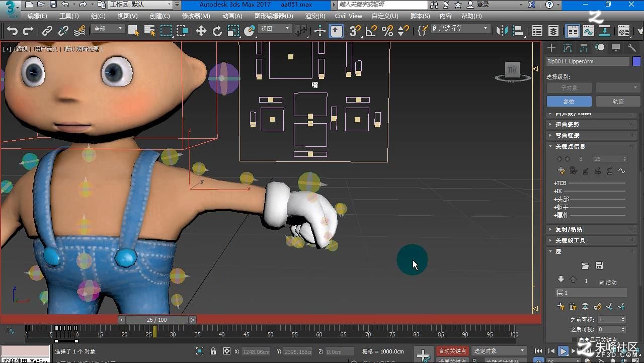Switch to Utilities wrench tab

[632, 48]
